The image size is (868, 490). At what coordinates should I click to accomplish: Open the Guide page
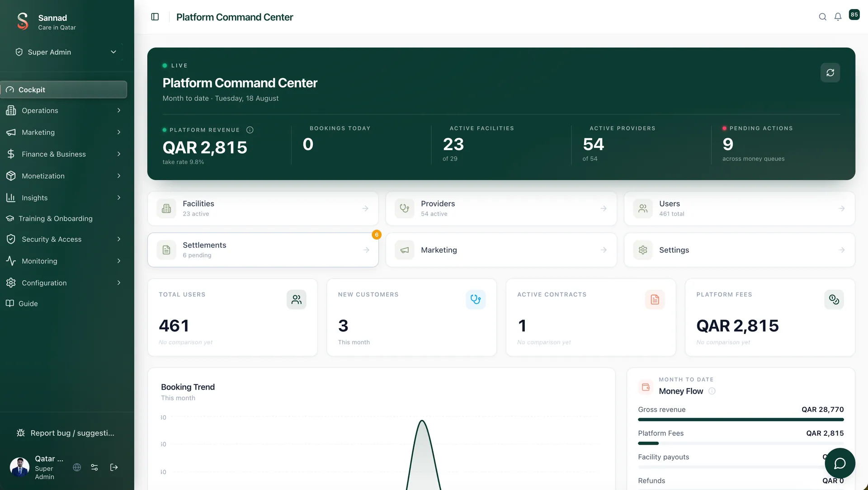[x=64, y=303]
